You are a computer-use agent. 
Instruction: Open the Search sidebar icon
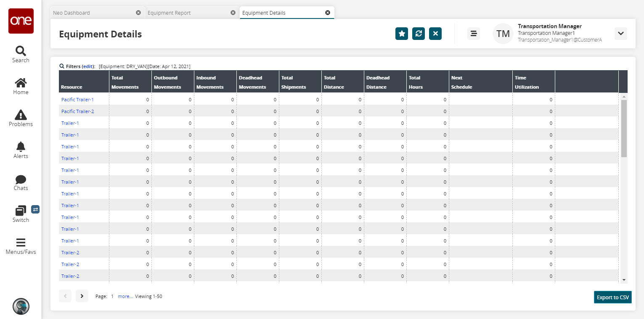click(x=21, y=54)
